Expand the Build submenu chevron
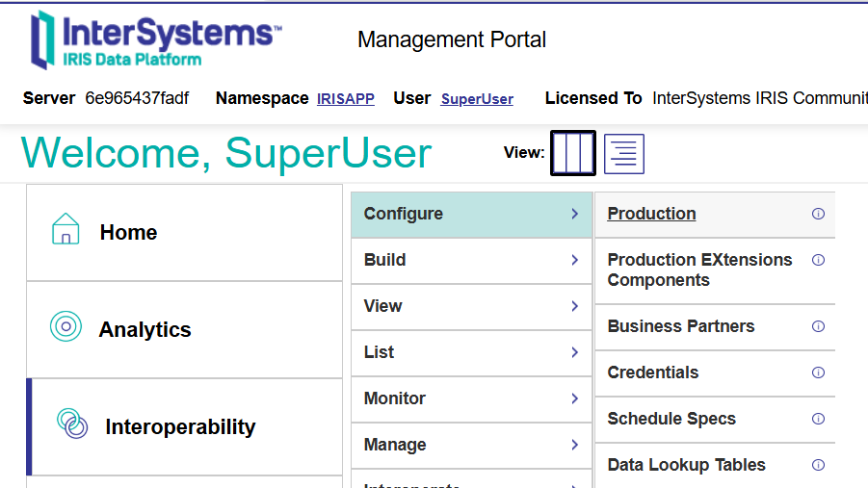 (574, 260)
